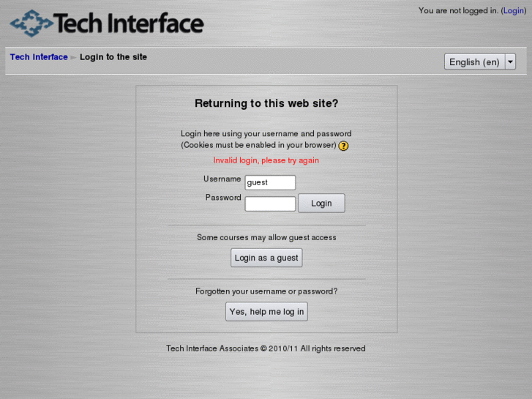Click the Username label
Viewport: 532px width, 399px height.
(x=222, y=179)
